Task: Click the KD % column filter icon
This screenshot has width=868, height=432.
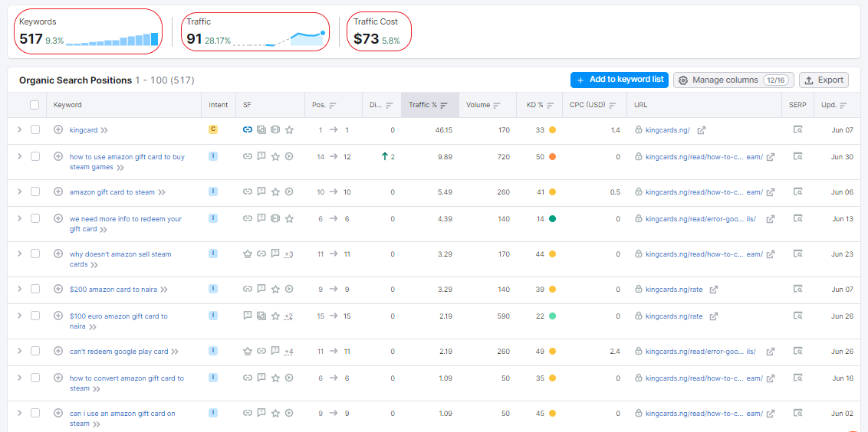Action: coord(551,105)
